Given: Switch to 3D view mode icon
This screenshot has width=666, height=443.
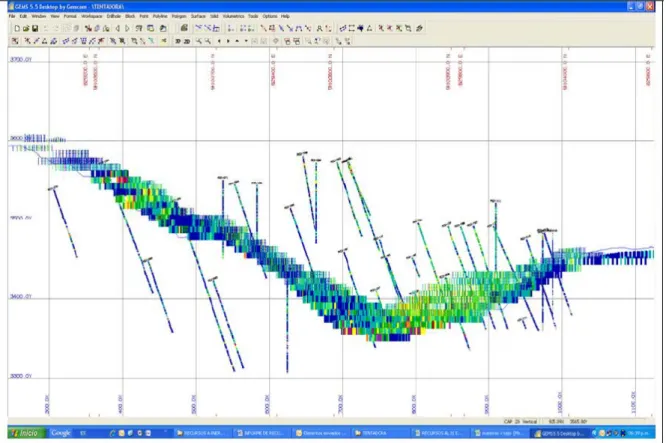Looking at the screenshot, I should 178,41.
